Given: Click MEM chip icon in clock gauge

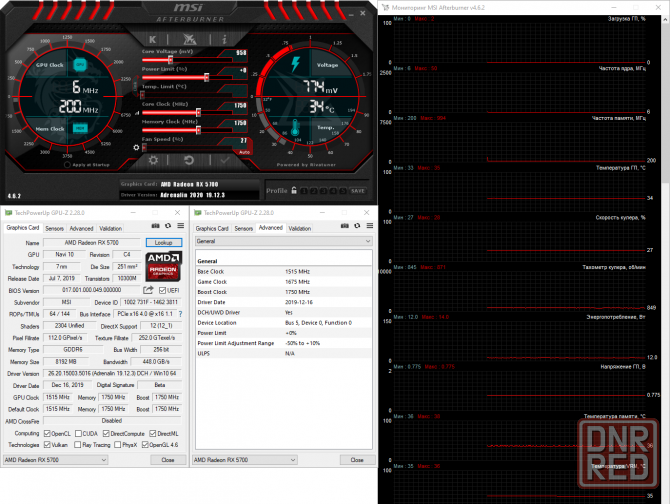Looking at the screenshot, I should click(x=80, y=128).
